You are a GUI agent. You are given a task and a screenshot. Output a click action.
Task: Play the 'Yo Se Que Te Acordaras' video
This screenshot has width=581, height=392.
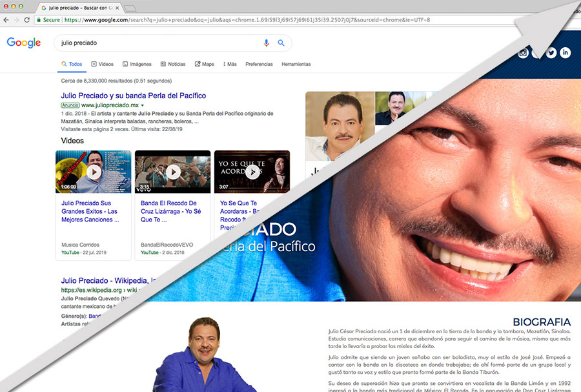click(x=252, y=172)
